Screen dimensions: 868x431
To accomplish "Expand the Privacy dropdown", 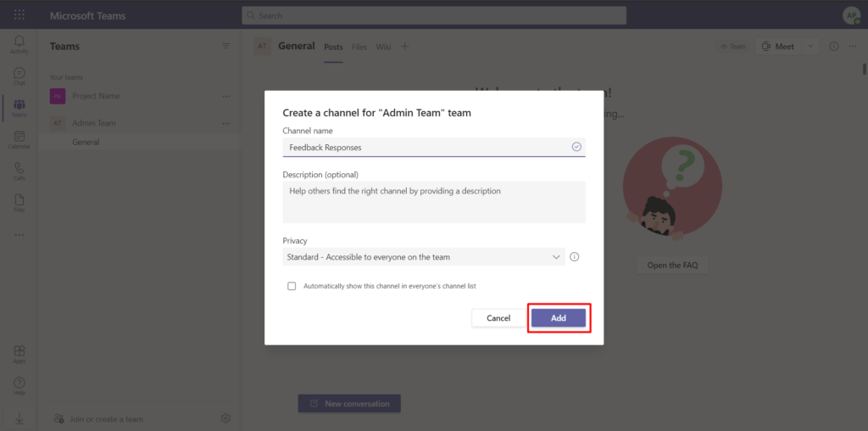I will (x=424, y=256).
